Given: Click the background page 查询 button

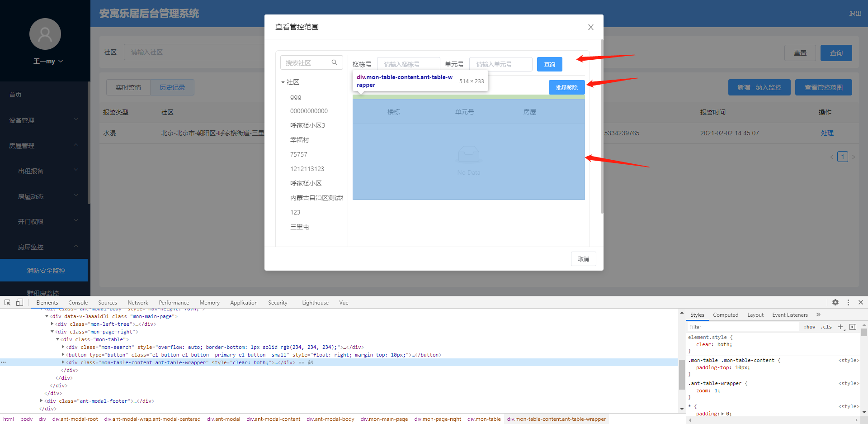Looking at the screenshot, I should pyautogui.click(x=836, y=53).
